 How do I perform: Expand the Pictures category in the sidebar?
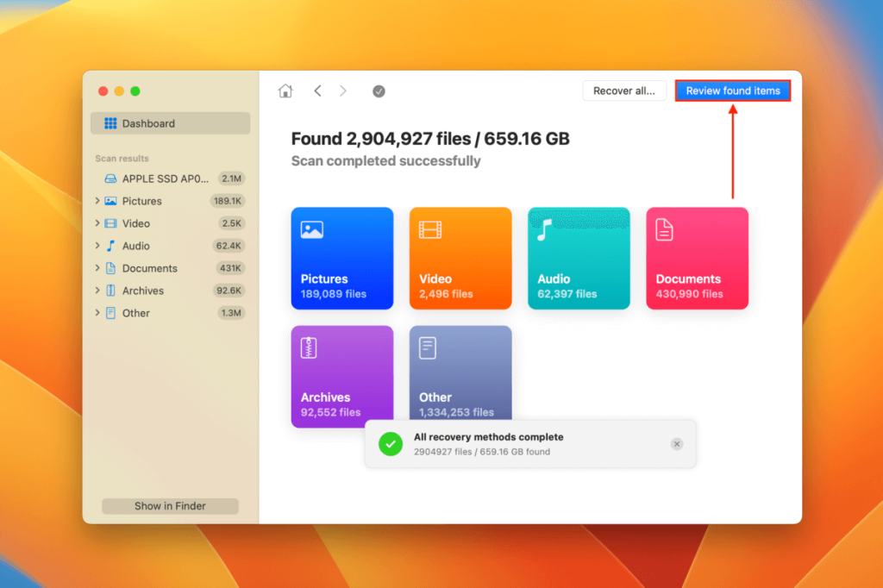97,201
